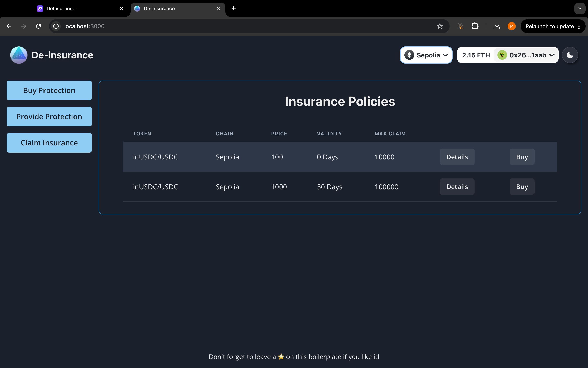Image resolution: width=588 pixels, height=368 pixels.
Task: Click the browser forward arrow
Action: (x=23, y=26)
